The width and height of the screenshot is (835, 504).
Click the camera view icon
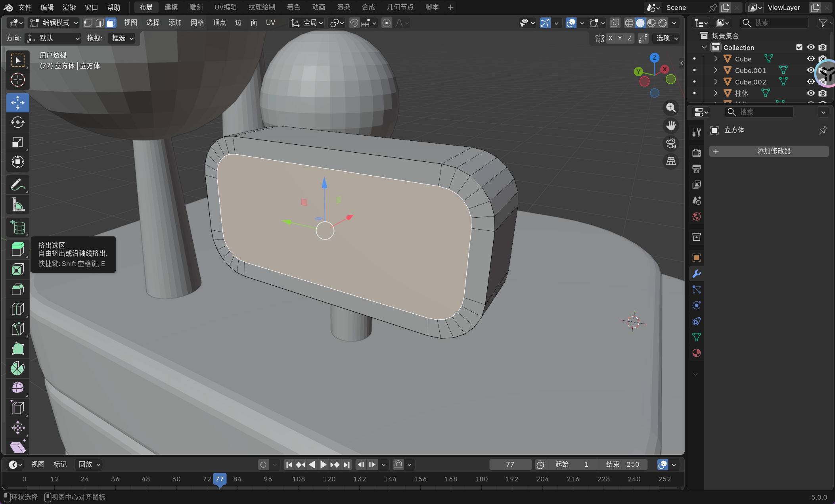[671, 144]
